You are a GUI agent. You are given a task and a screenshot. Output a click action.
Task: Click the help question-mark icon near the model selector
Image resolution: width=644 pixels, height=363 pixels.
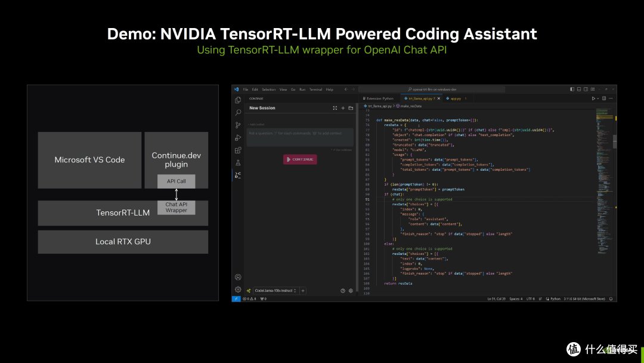(342, 291)
